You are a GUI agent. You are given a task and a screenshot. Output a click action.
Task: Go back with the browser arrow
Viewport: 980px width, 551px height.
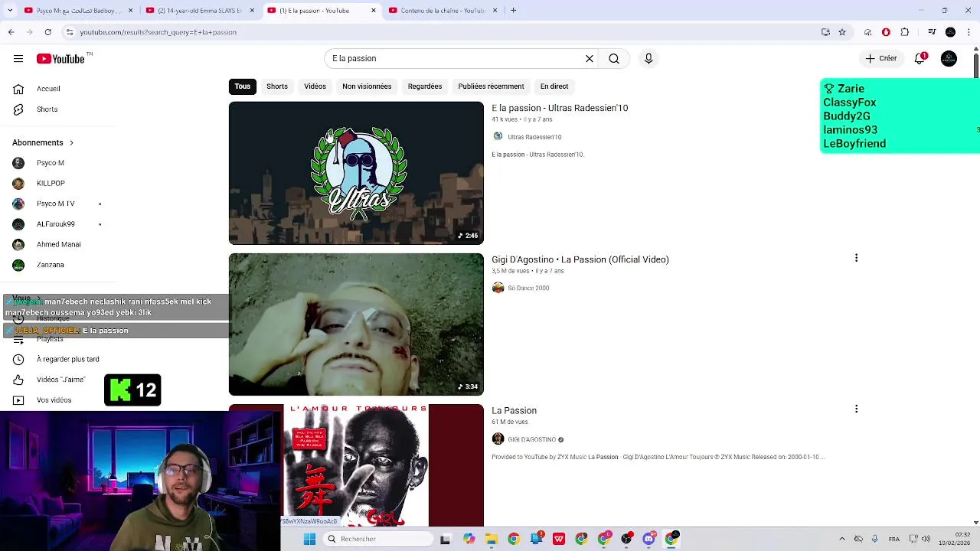pos(11,32)
